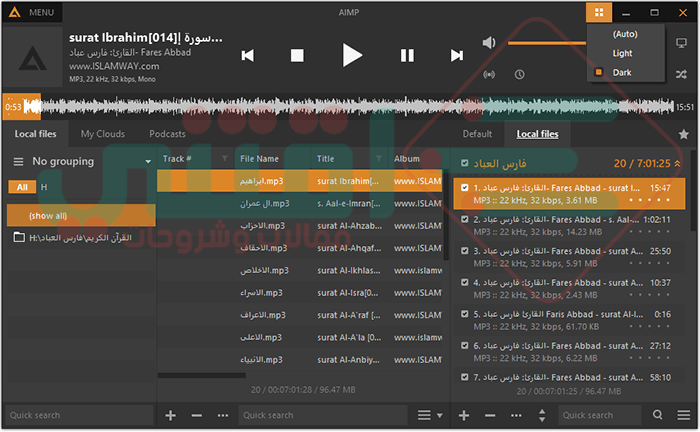
Task: Skip to the previous track
Action: click(x=247, y=56)
